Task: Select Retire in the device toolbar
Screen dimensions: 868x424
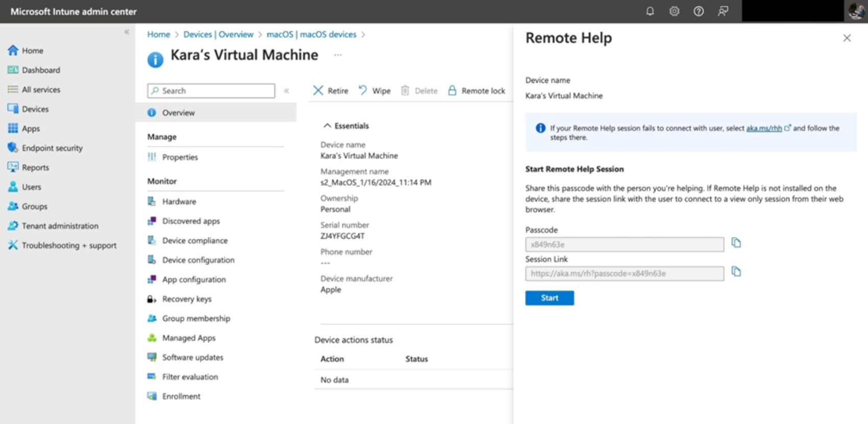Action: [331, 91]
